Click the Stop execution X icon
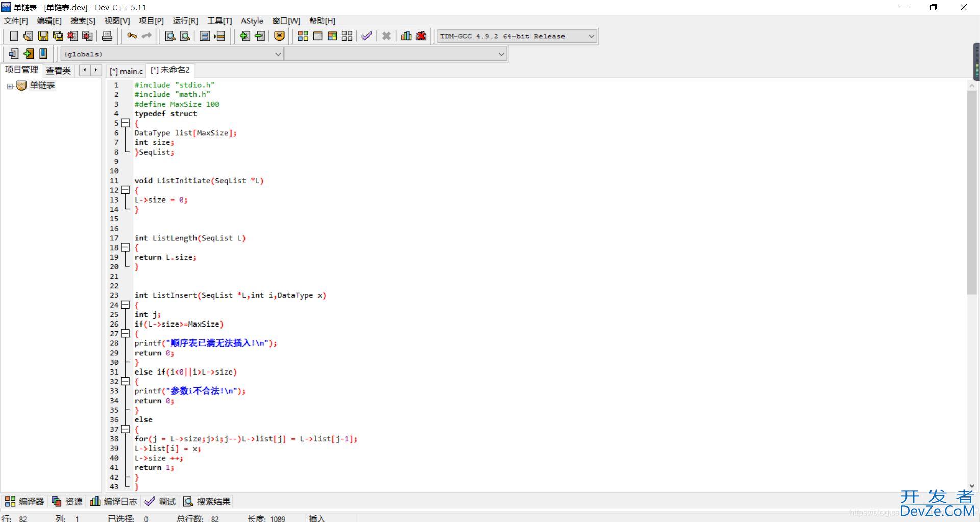 (x=386, y=36)
